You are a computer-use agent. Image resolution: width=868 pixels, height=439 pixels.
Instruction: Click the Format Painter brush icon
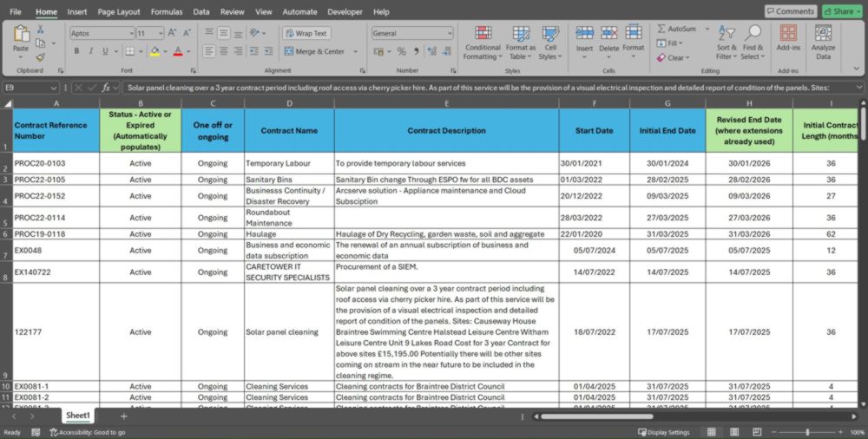pos(41,57)
